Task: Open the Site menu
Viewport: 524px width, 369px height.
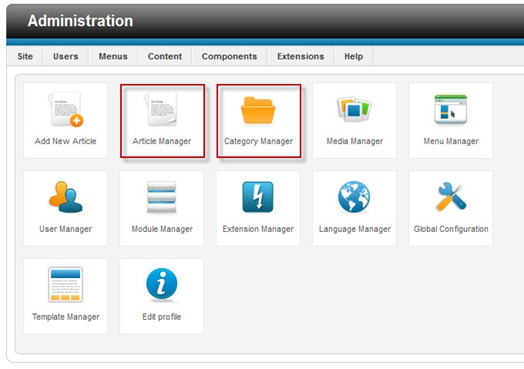Action: (x=25, y=56)
